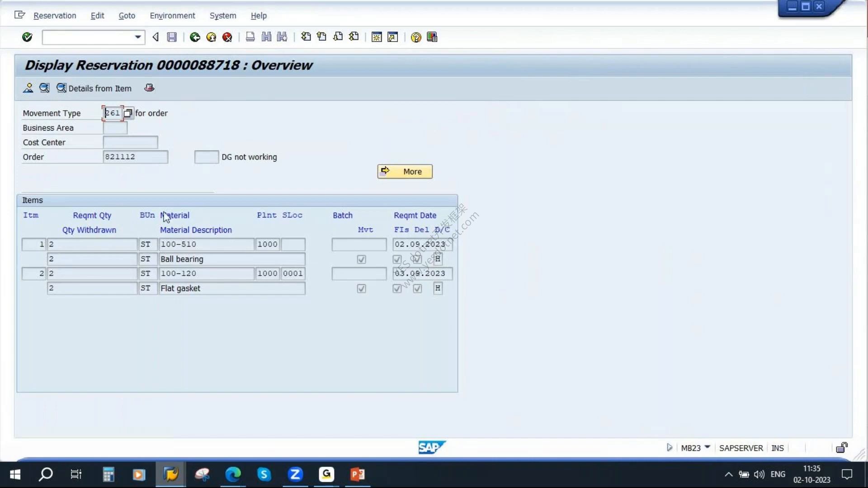Open the yellow Help question mark icon
The image size is (868, 488).
(416, 37)
